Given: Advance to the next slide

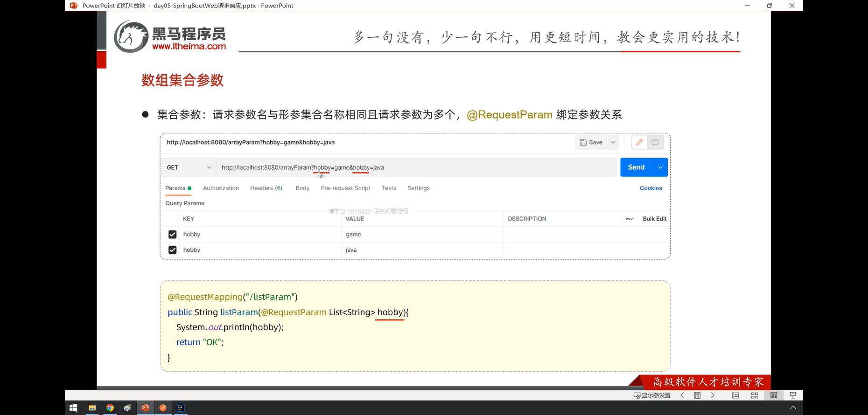Looking at the screenshot, I should pos(713,395).
